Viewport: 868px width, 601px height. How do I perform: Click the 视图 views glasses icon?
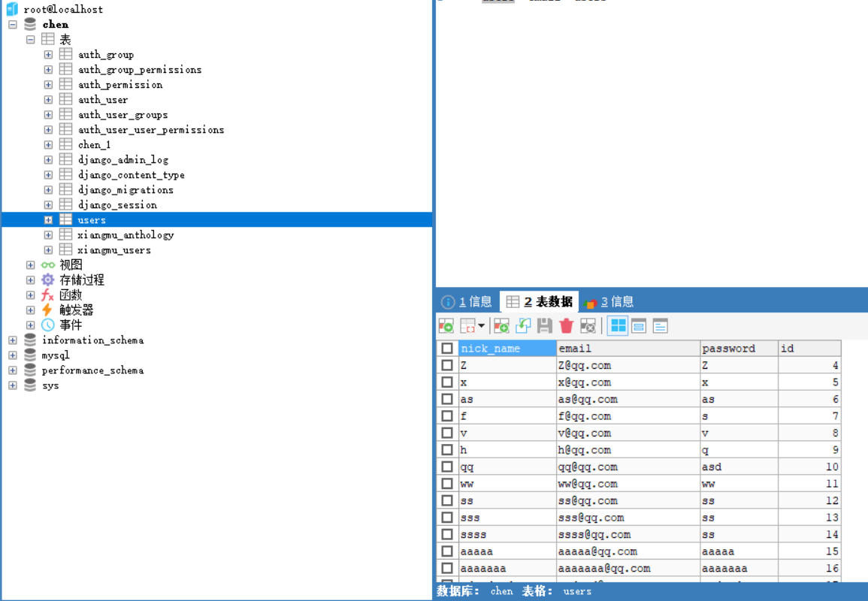48,265
